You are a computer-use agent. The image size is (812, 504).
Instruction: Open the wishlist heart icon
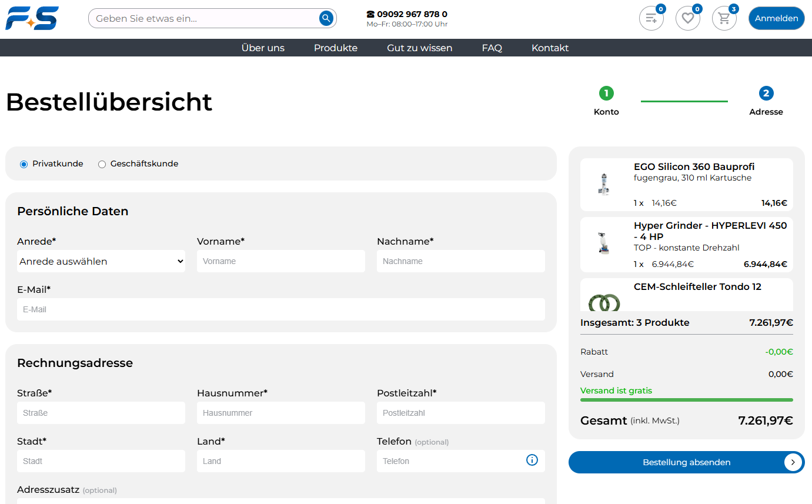click(x=687, y=18)
